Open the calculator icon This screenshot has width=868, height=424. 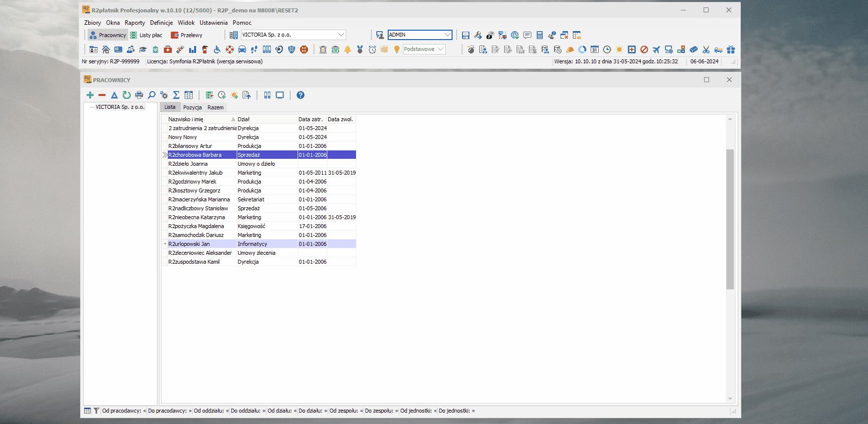tap(540, 35)
